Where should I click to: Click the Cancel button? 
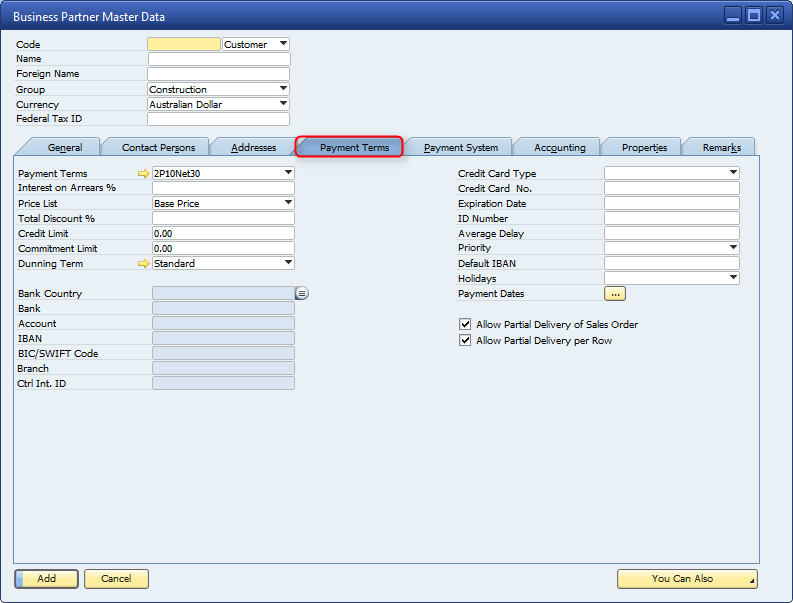coord(116,579)
